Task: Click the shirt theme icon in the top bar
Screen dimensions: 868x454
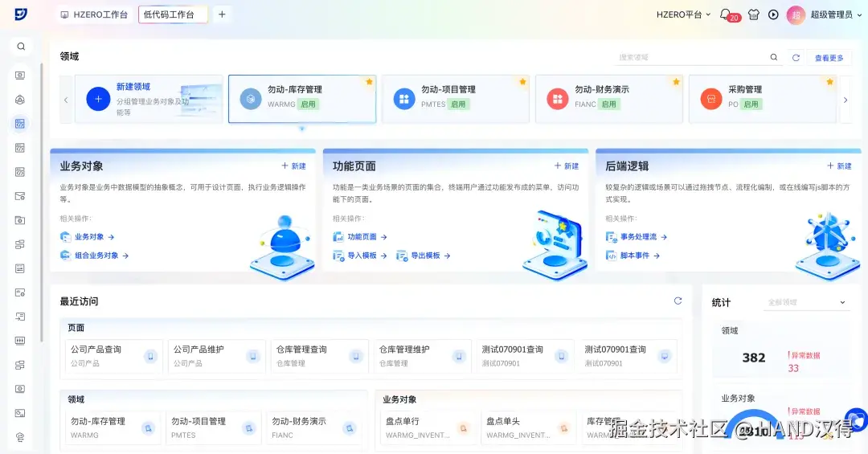Action: pos(753,15)
